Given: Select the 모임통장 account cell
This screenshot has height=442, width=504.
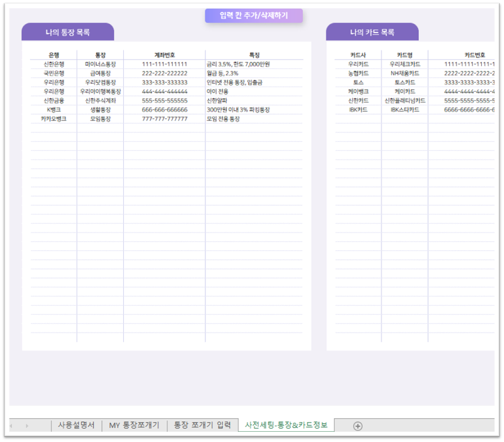Looking at the screenshot, I should tap(100, 119).
